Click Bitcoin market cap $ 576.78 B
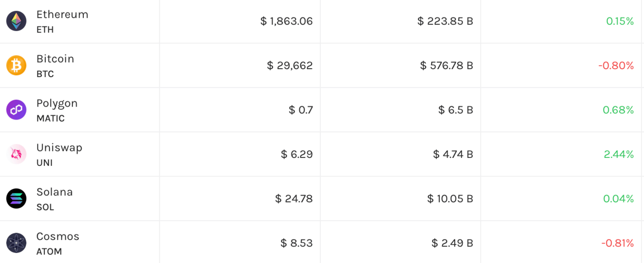644x263 pixels. [x=447, y=65]
